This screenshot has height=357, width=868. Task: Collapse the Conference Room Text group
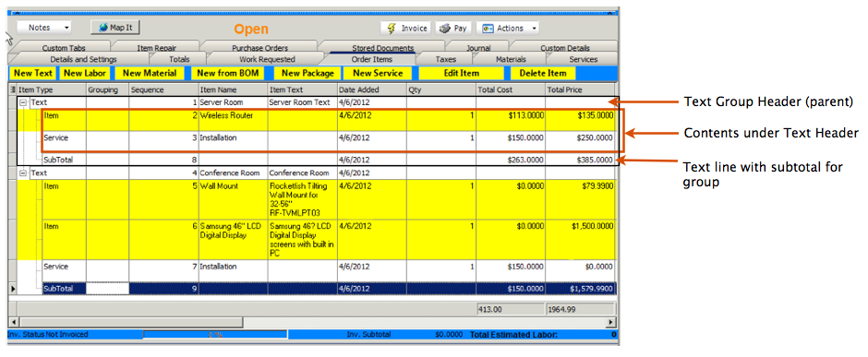(x=23, y=173)
